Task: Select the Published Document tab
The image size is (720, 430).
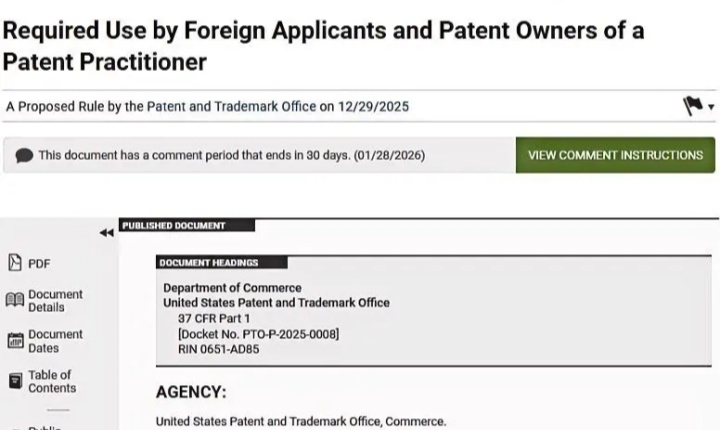Action: pyautogui.click(x=174, y=226)
